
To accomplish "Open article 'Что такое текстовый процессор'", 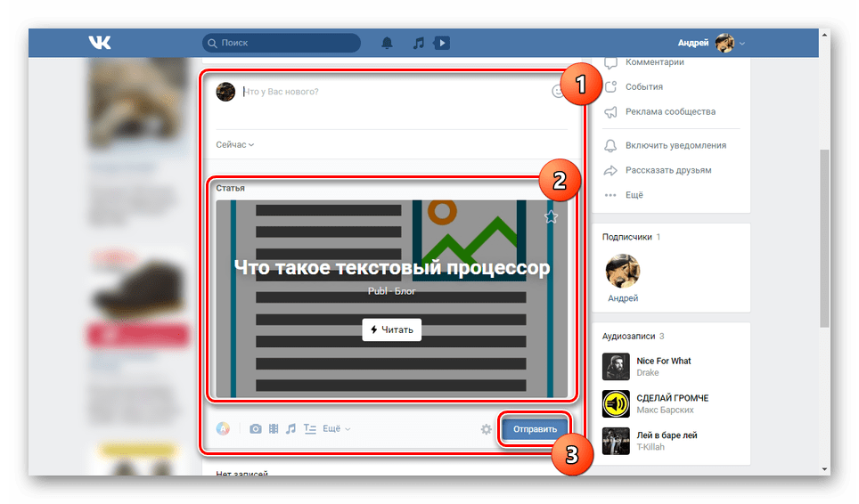I will [x=392, y=268].
